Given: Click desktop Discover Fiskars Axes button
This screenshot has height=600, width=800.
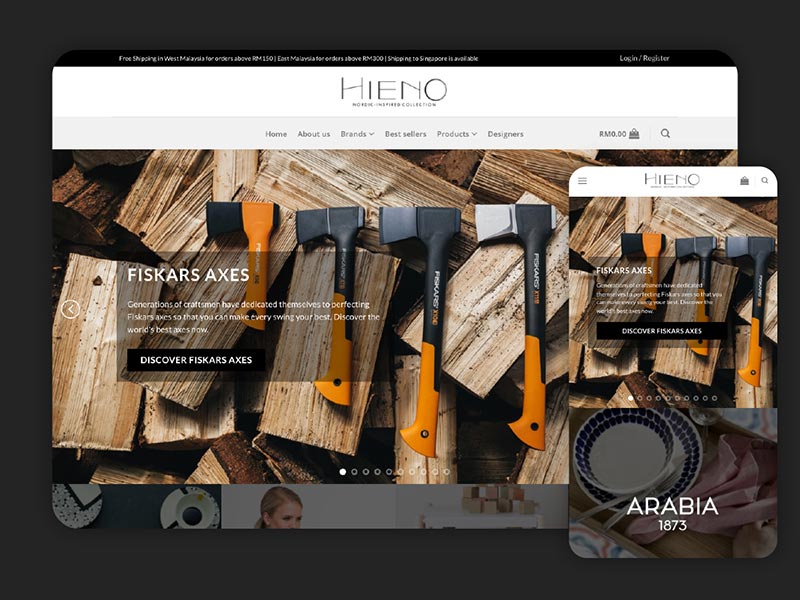Looking at the screenshot, I should [196, 360].
